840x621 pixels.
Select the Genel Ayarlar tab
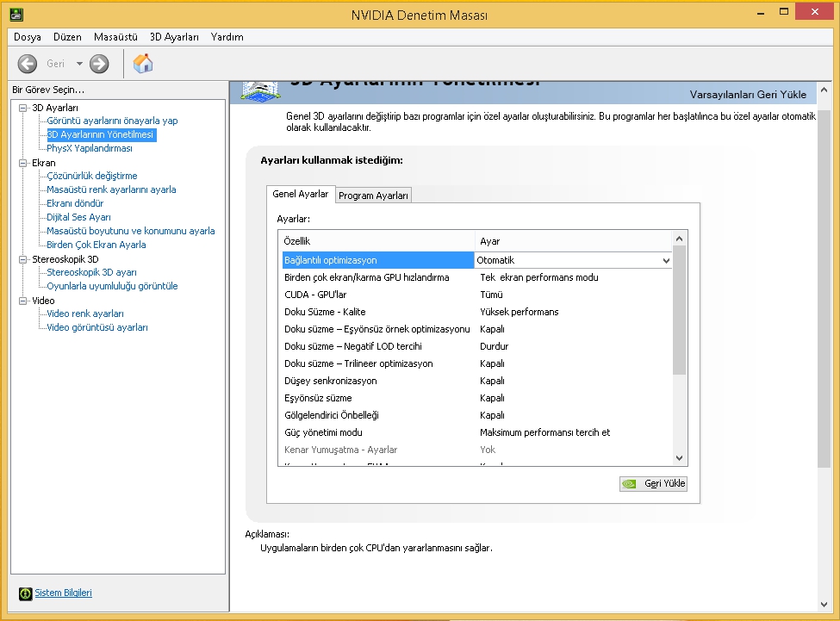[x=301, y=194]
